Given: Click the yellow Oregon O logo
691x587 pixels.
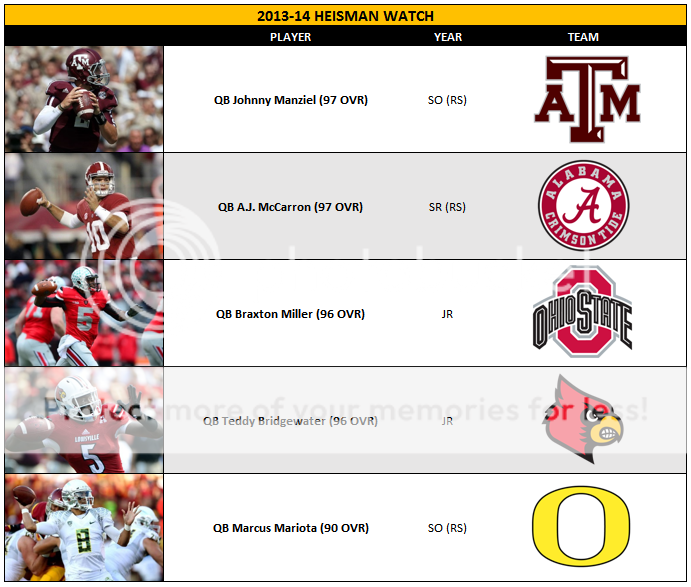Looking at the screenshot, I should click(583, 527).
